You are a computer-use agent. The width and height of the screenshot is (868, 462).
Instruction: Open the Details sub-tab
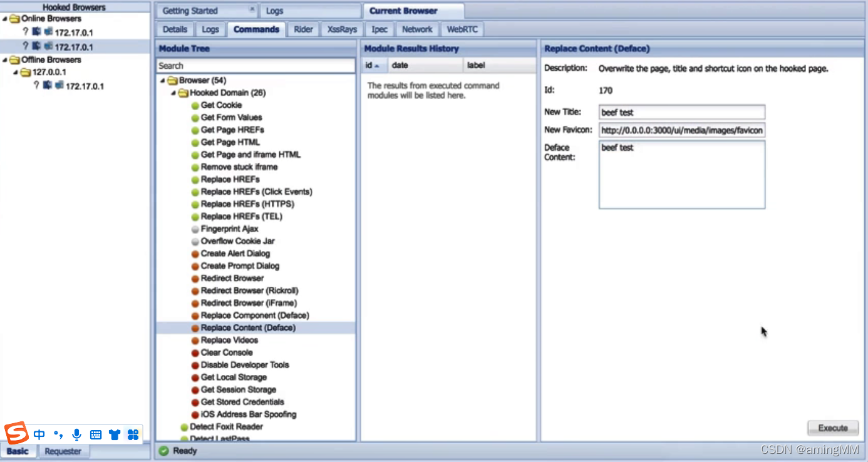175,29
